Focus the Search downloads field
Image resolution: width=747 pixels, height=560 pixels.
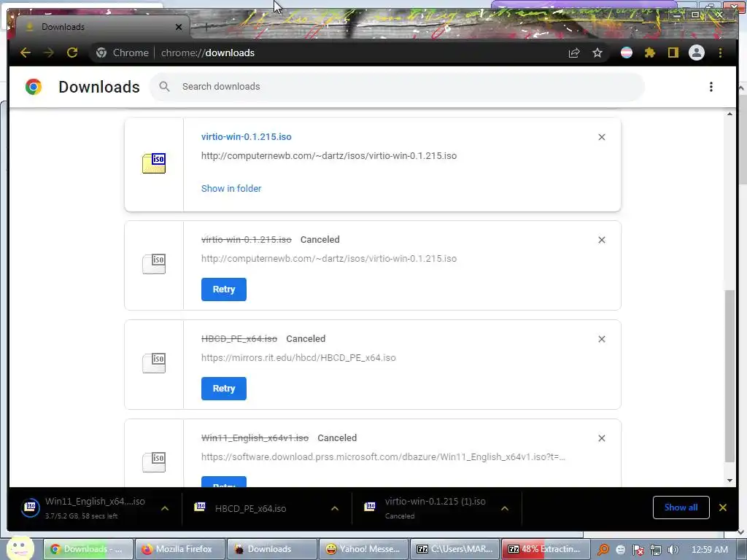tap(397, 87)
